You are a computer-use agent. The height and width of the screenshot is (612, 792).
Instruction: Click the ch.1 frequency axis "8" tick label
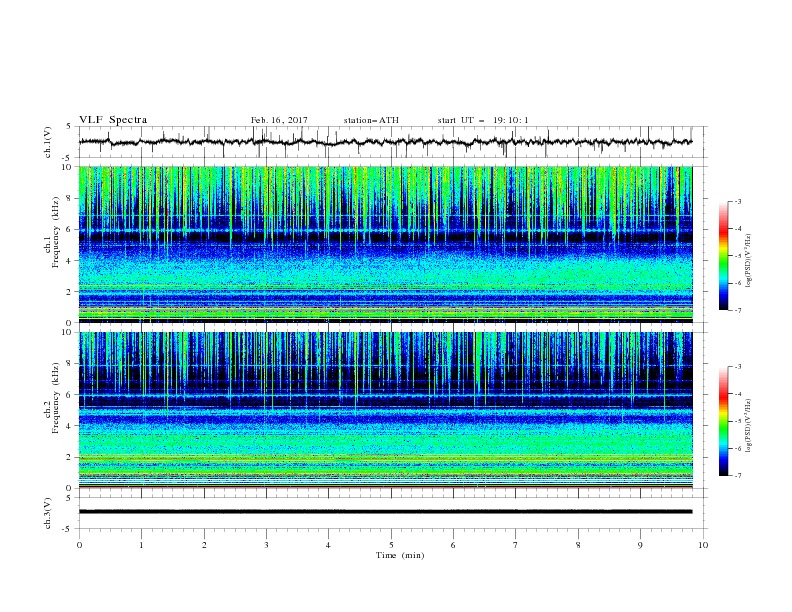pos(70,198)
